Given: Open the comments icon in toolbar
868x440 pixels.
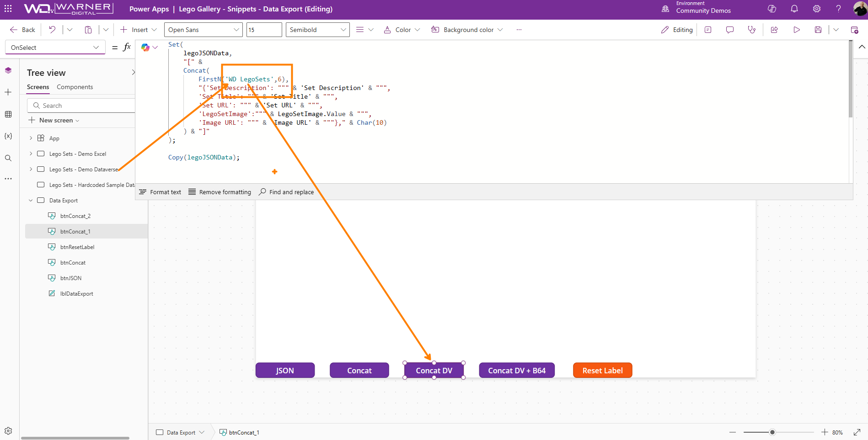Looking at the screenshot, I should click(730, 30).
